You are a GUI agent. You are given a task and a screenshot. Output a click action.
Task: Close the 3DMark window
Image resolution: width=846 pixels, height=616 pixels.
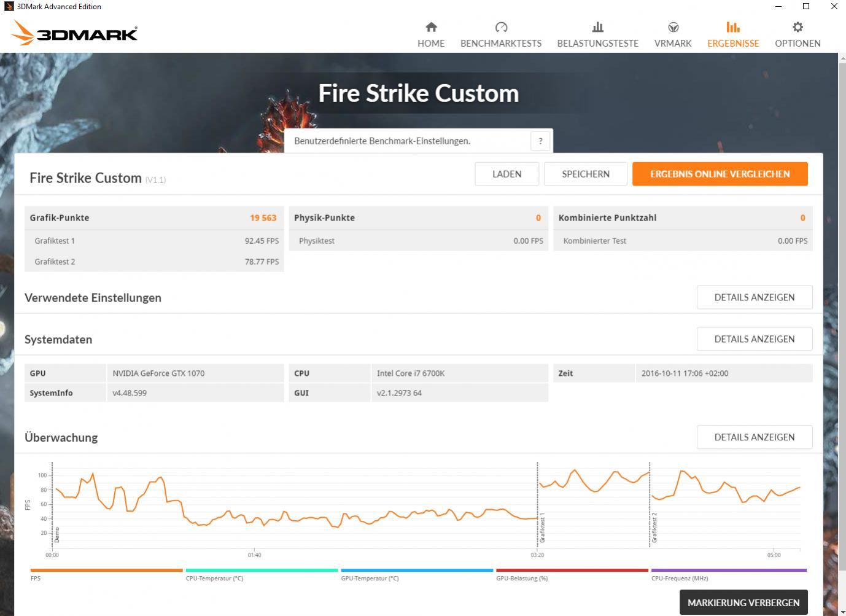(x=834, y=6)
